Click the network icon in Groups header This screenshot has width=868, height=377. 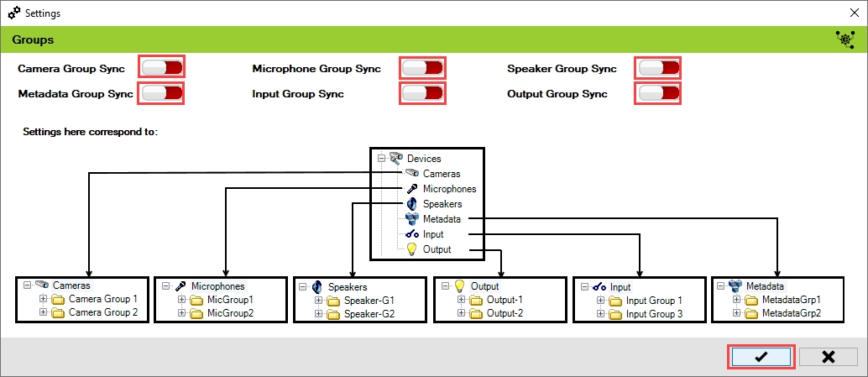(x=844, y=39)
